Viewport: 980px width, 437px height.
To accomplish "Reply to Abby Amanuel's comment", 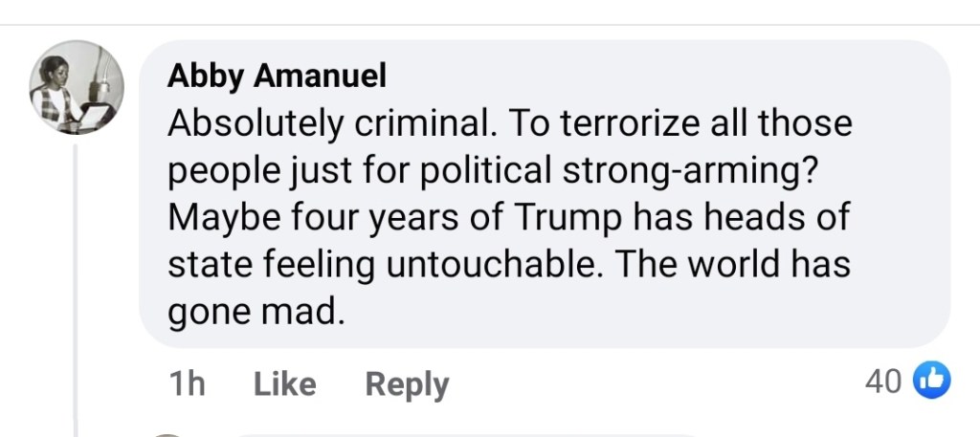I will (407, 383).
